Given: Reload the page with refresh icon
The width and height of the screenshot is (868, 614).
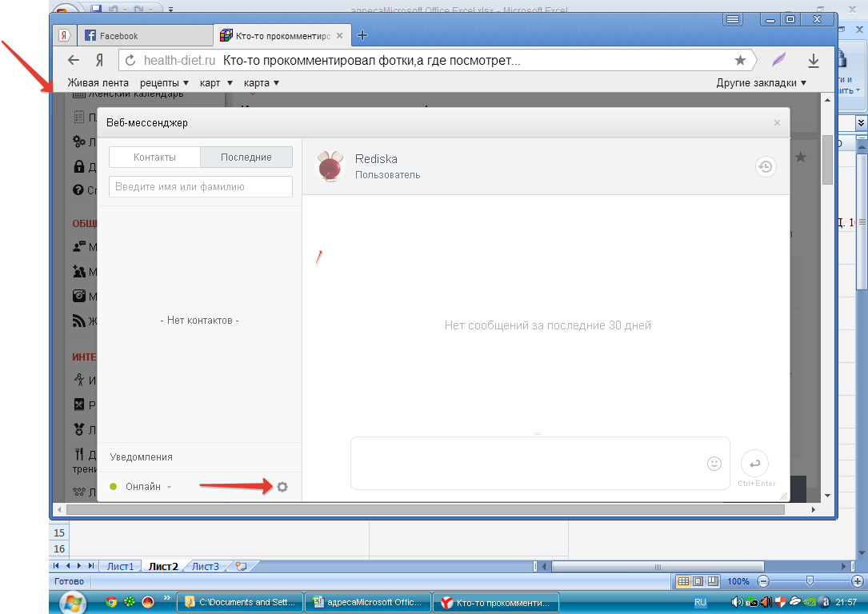Looking at the screenshot, I should click(130, 61).
